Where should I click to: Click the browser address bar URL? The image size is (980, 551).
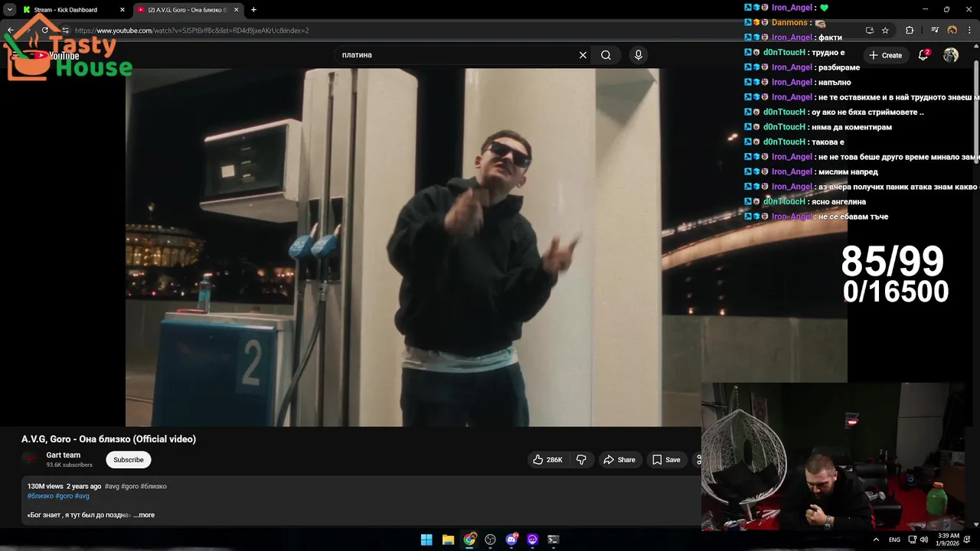click(191, 31)
